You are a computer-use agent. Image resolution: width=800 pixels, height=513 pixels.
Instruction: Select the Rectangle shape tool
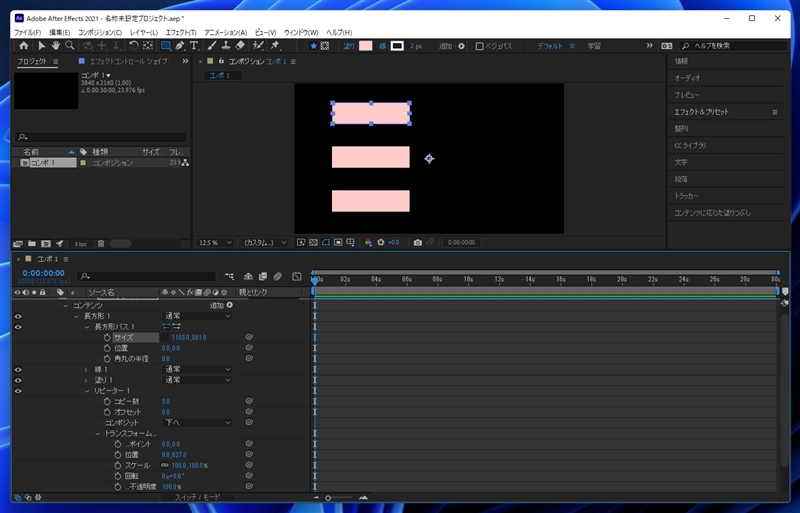(x=165, y=45)
